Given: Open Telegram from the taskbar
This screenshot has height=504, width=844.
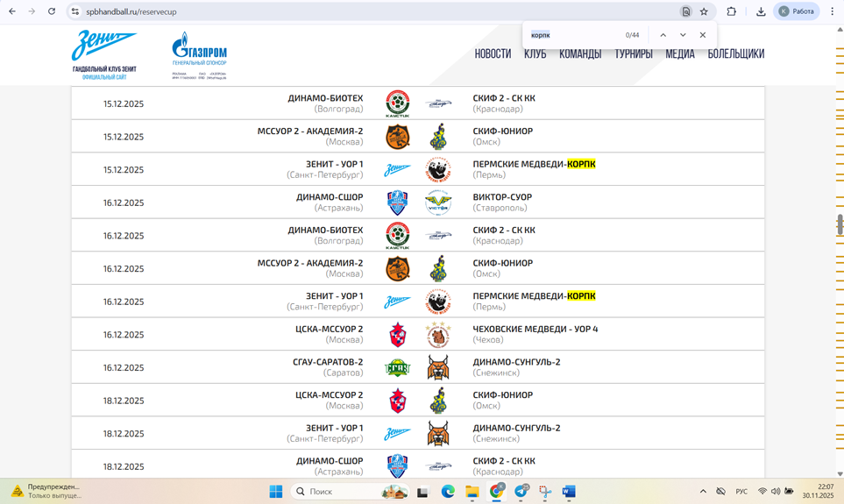Looking at the screenshot, I should 521,491.
